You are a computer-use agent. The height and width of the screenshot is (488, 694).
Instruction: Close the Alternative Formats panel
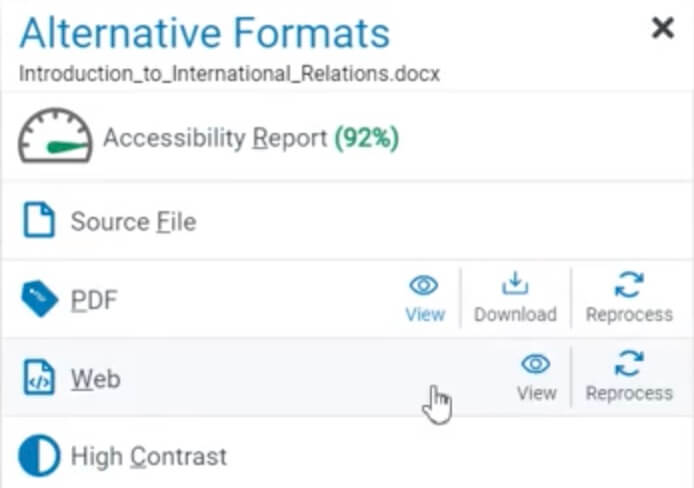(x=663, y=28)
